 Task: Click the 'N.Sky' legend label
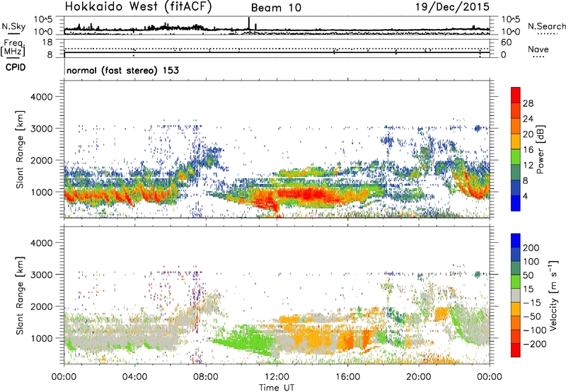(13, 26)
